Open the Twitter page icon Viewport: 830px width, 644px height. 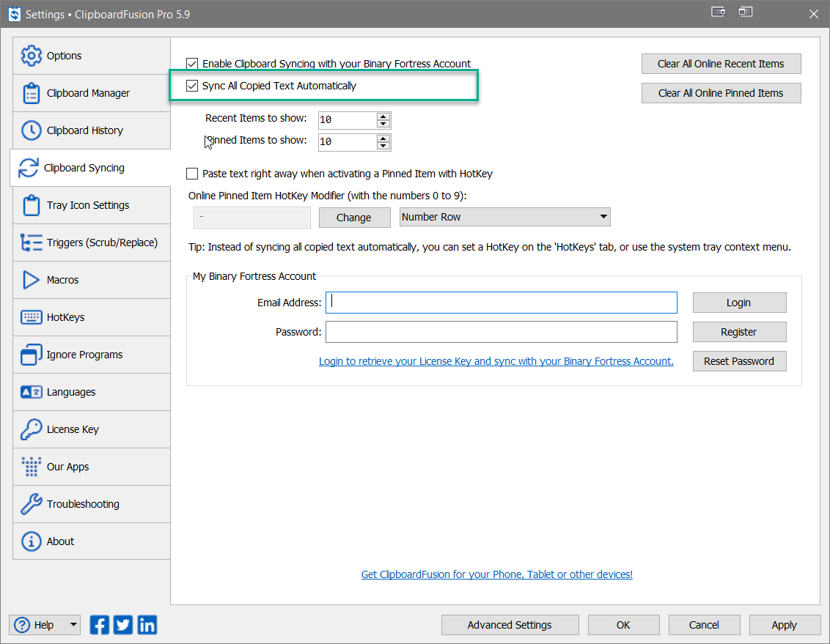[x=123, y=625]
